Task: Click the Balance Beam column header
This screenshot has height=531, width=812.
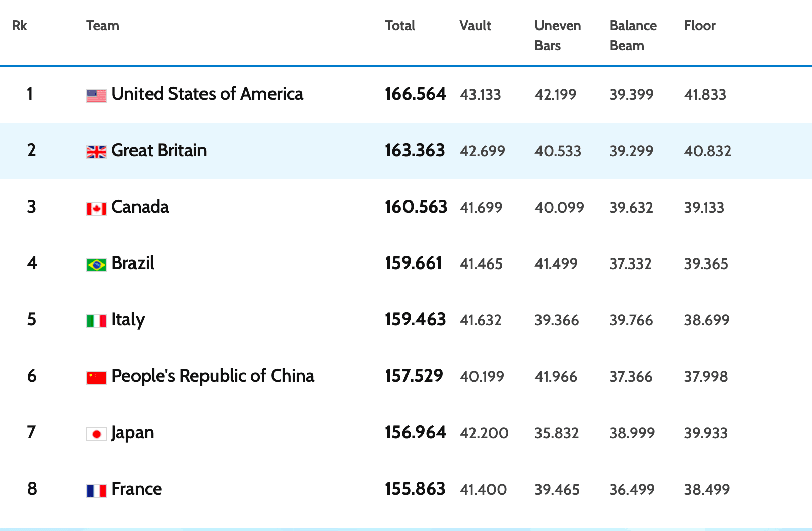Action: tap(633, 35)
